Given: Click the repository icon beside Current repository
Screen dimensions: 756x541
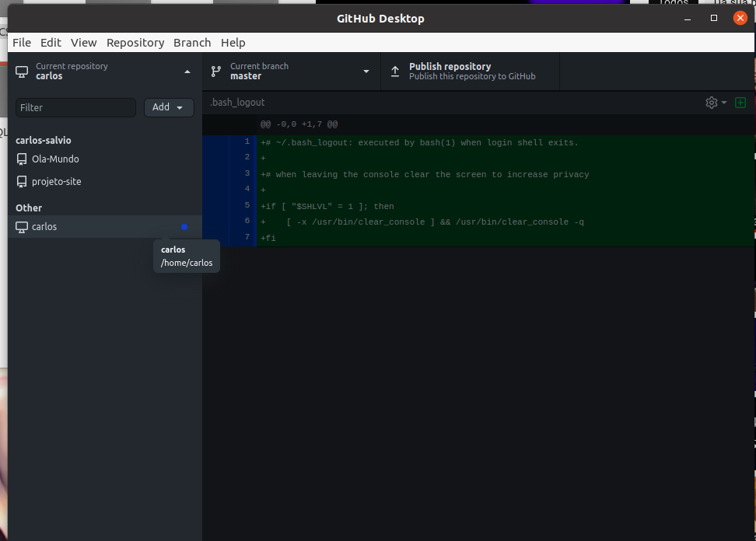Looking at the screenshot, I should 22,71.
